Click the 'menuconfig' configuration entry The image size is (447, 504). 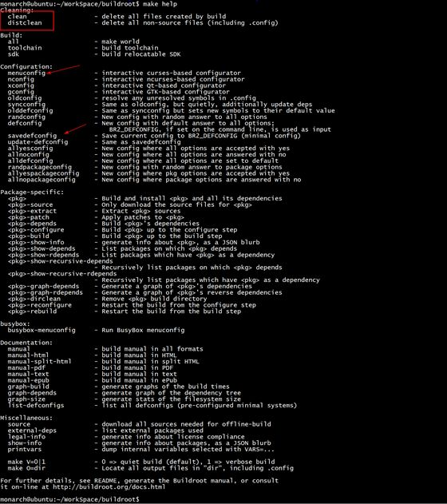[26, 73]
